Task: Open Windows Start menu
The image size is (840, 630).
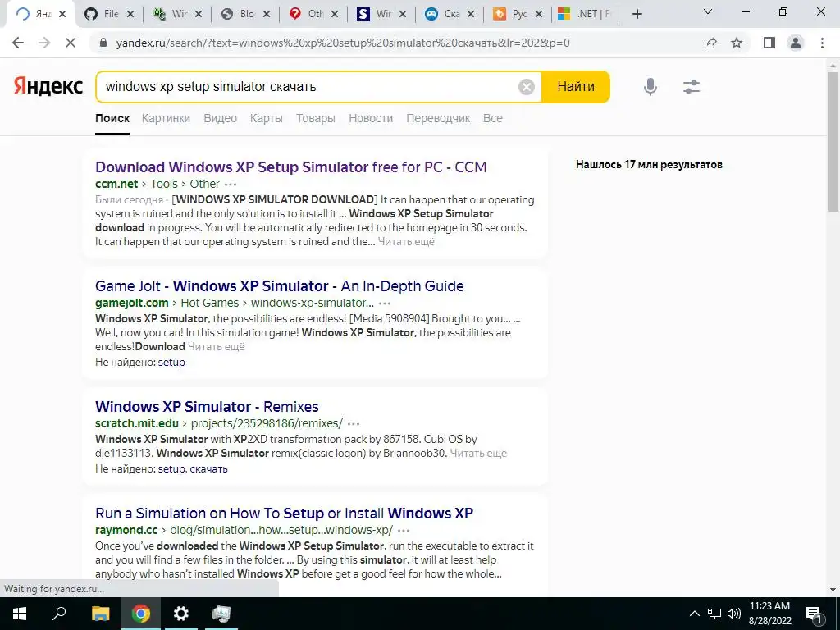Action: (20, 614)
